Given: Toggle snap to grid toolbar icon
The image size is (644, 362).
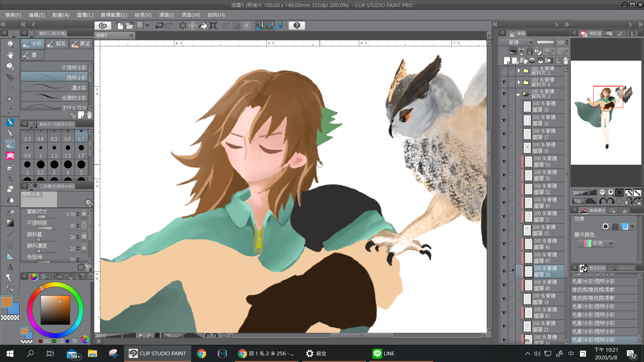Looking at the screenshot, I should 280,25.
